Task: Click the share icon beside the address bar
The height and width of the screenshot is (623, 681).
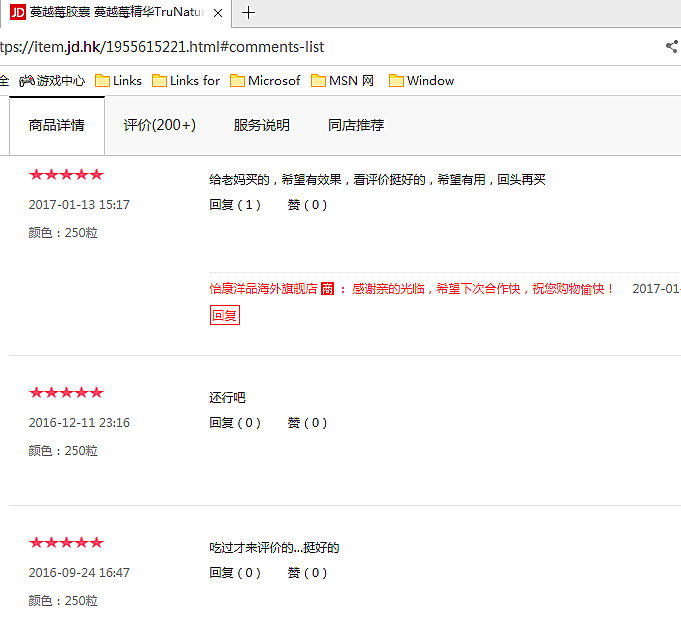Action: 671,46
